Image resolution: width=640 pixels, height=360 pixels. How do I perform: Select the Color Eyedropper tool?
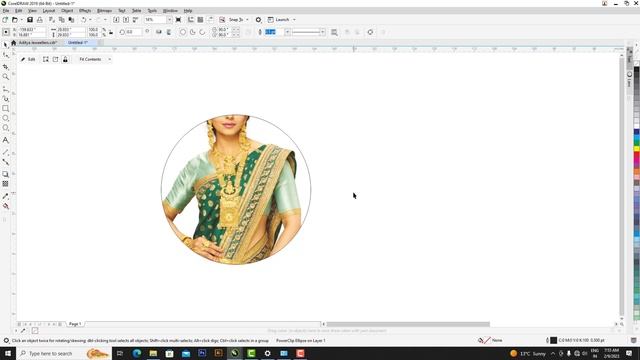click(x=6, y=196)
